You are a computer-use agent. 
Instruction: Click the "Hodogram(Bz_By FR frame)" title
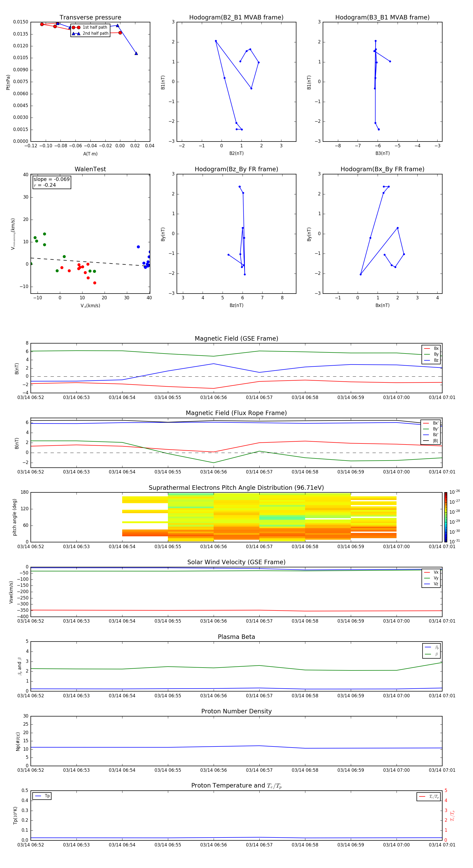(236, 169)
